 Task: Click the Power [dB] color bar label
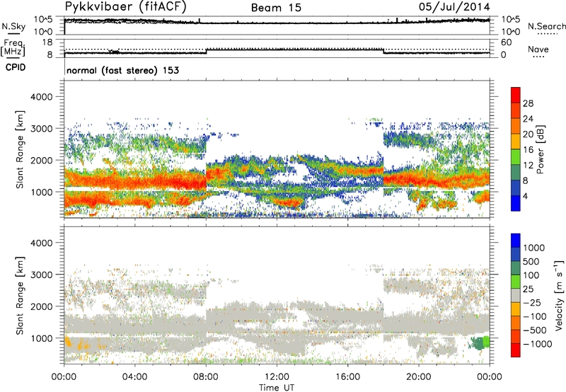tap(540, 149)
